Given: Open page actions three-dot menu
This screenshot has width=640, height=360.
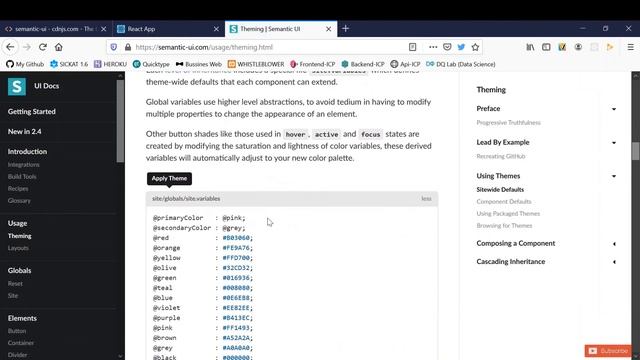Looking at the screenshot, I should (433, 47).
